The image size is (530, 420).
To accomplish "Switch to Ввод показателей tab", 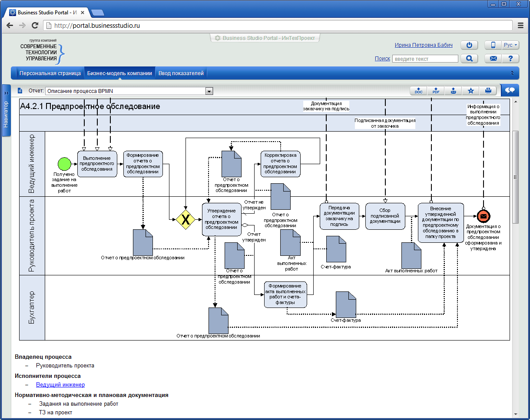I will (181, 73).
